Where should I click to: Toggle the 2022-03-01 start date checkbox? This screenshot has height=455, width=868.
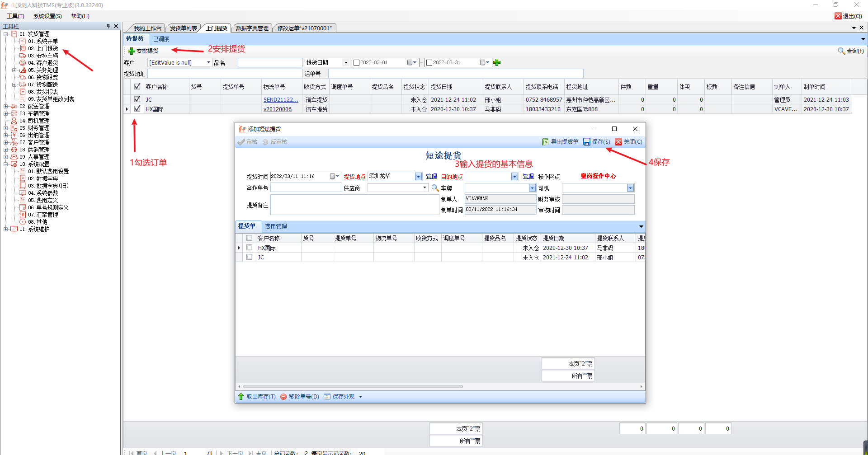pyautogui.click(x=356, y=62)
